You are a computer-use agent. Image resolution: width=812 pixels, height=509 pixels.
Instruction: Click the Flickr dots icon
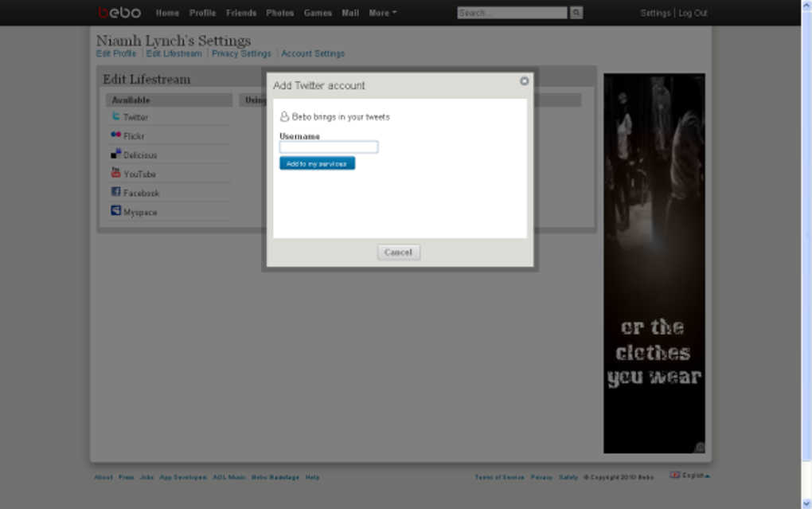[x=115, y=135]
